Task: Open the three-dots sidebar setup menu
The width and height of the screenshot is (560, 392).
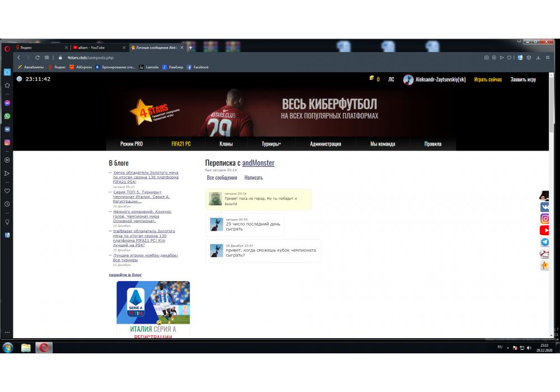Action: coord(7,332)
